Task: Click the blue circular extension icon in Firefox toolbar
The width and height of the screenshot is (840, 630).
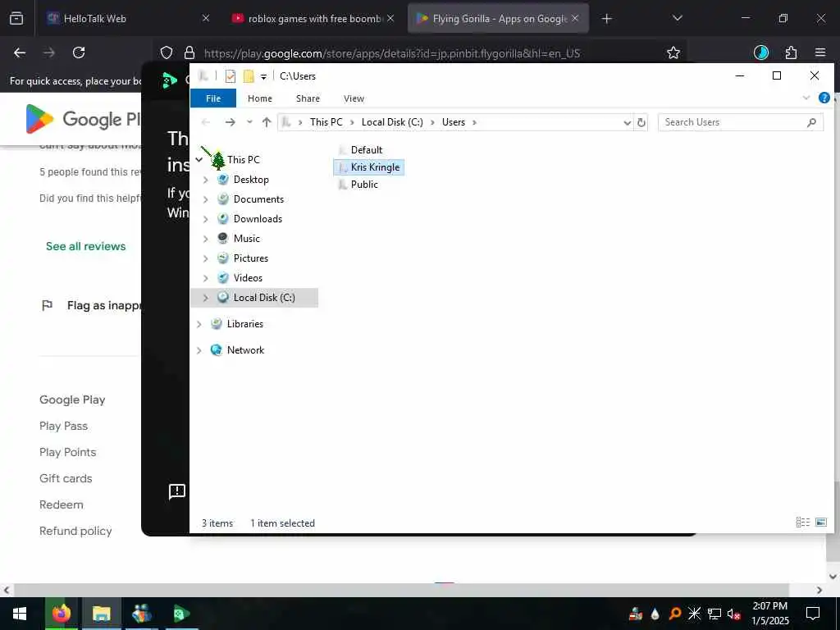Action: (760, 52)
